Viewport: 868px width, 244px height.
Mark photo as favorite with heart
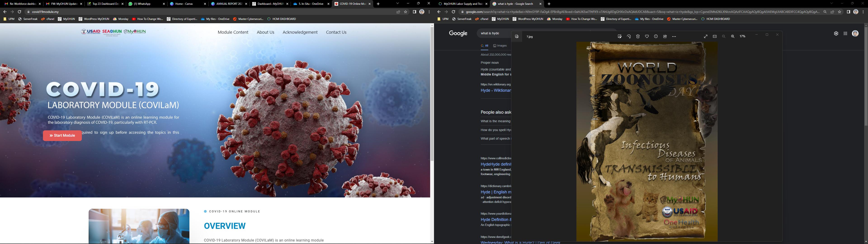(647, 36)
